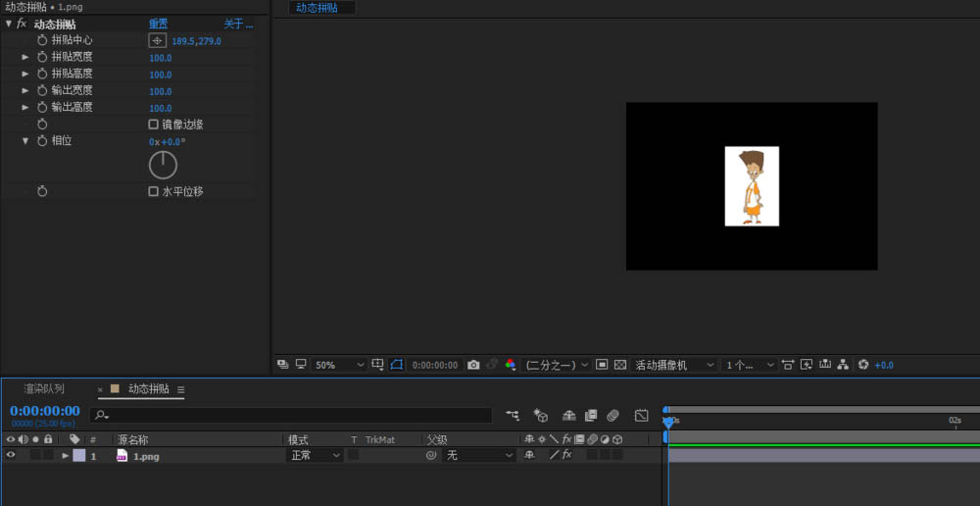
Task: Open the 动态拼贴 timeline panel menu
Action: (x=180, y=389)
